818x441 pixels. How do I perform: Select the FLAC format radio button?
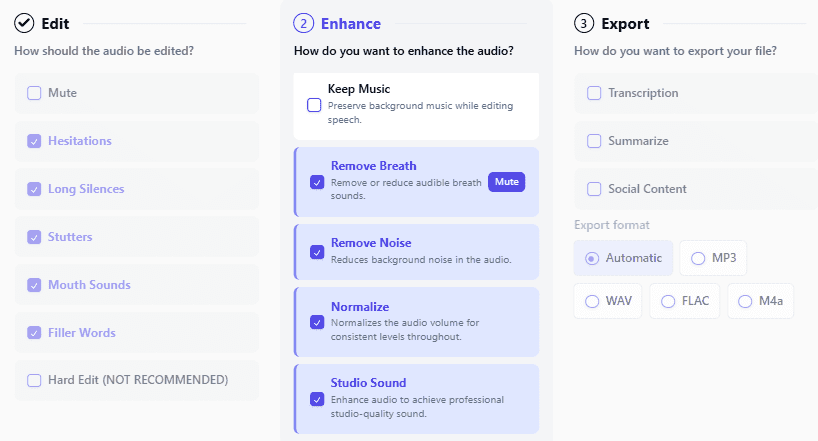click(x=668, y=301)
